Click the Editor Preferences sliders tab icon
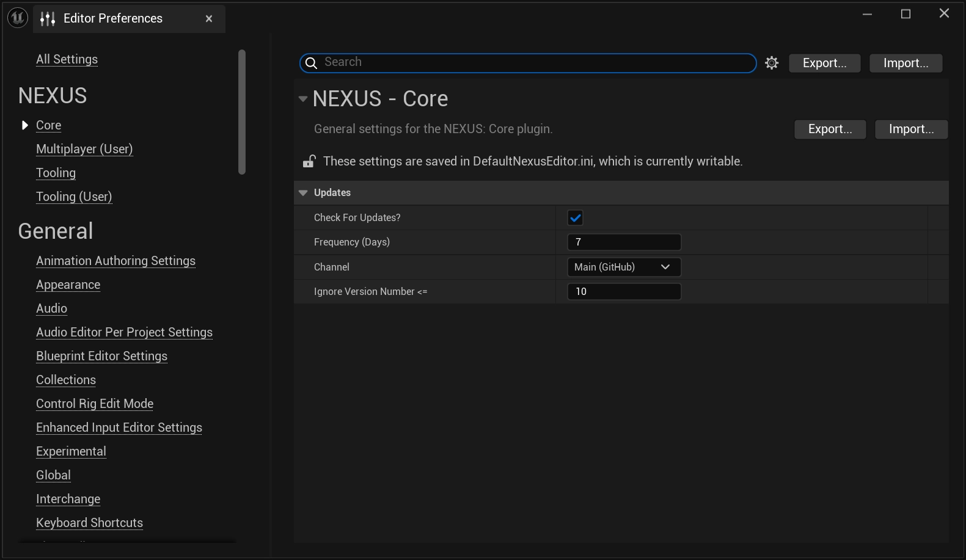 pyautogui.click(x=48, y=19)
